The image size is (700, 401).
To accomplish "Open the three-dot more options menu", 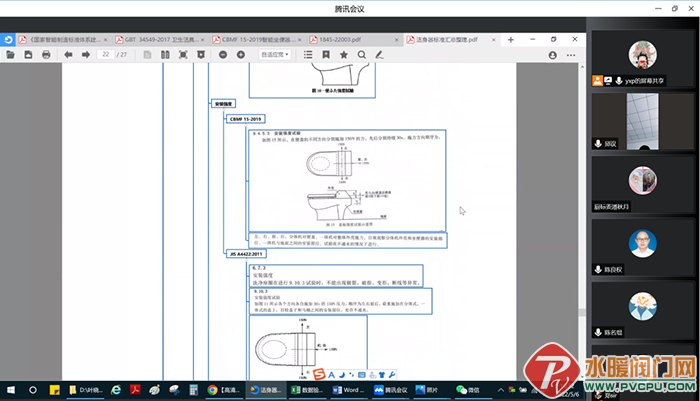I will click(571, 55).
